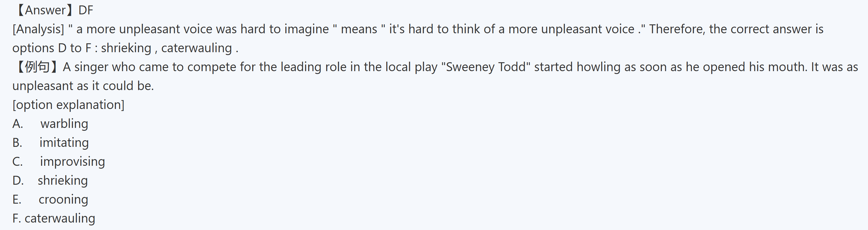Click the [Analysis] label
Image resolution: width=868 pixels, height=230 pixels.
[38, 29]
